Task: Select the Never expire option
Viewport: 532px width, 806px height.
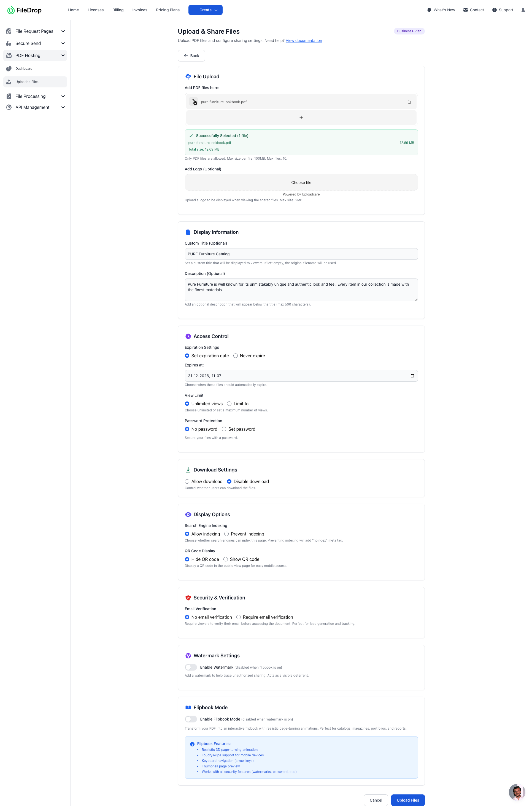Action: point(236,356)
